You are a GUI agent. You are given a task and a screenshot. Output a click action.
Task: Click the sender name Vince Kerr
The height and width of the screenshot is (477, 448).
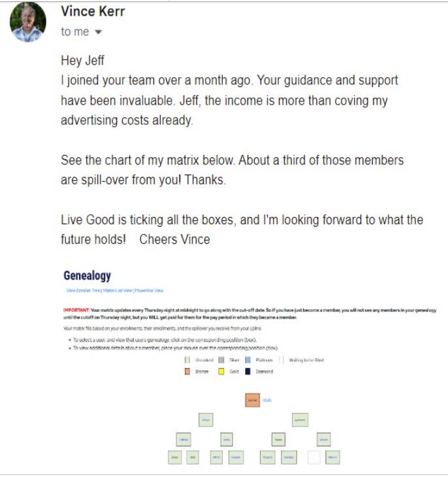(x=92, y=12)
